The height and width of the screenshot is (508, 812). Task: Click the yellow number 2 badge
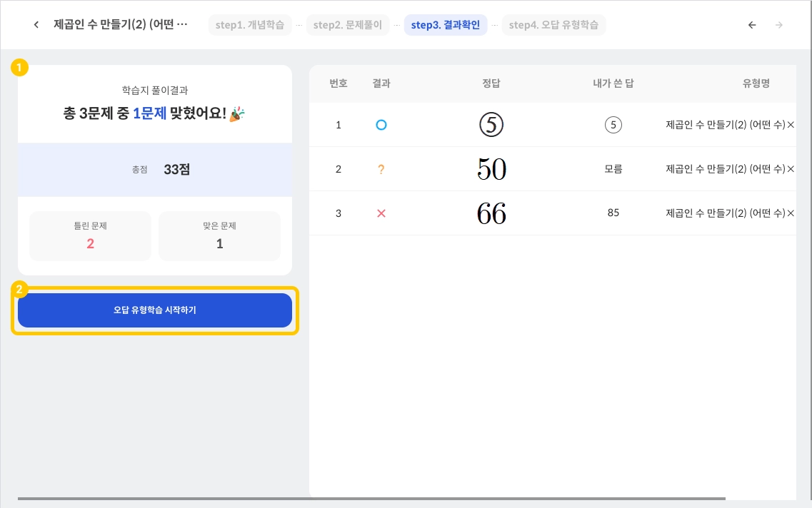tap(20, 290)
